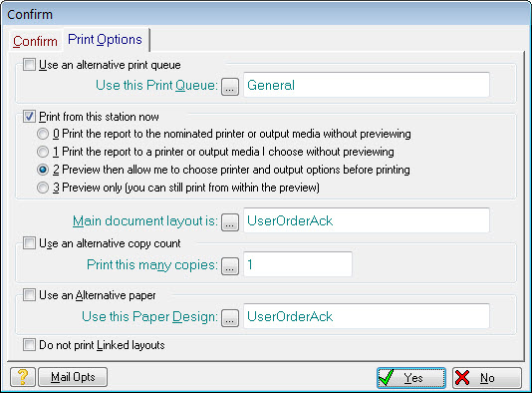Click the main layout UserOrderAck field

367,220
